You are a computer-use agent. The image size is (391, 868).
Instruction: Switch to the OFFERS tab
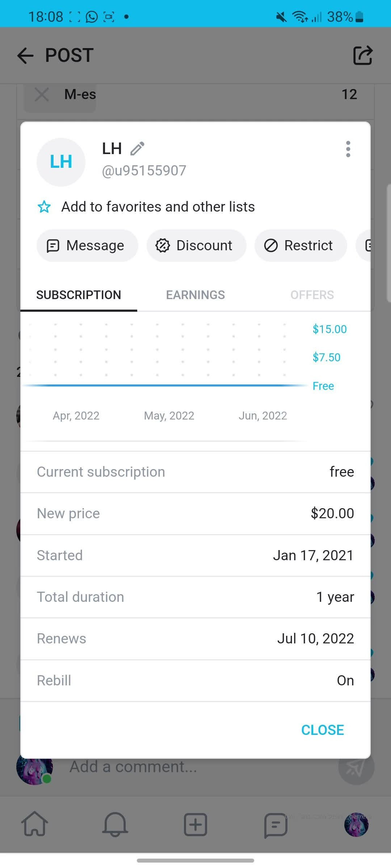click(x=312, y=295)
